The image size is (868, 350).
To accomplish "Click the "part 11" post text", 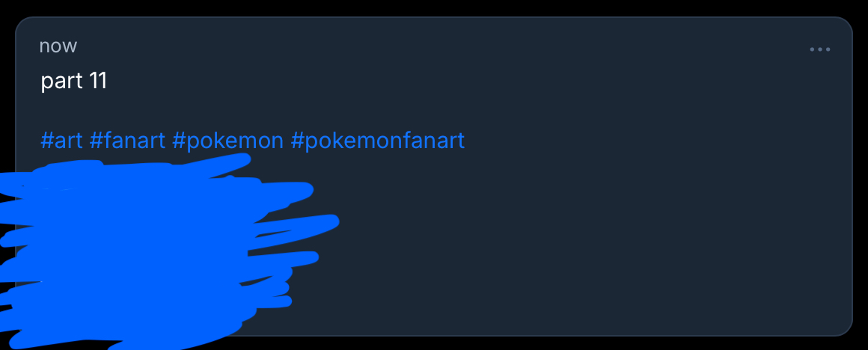I will click(74, 81).
